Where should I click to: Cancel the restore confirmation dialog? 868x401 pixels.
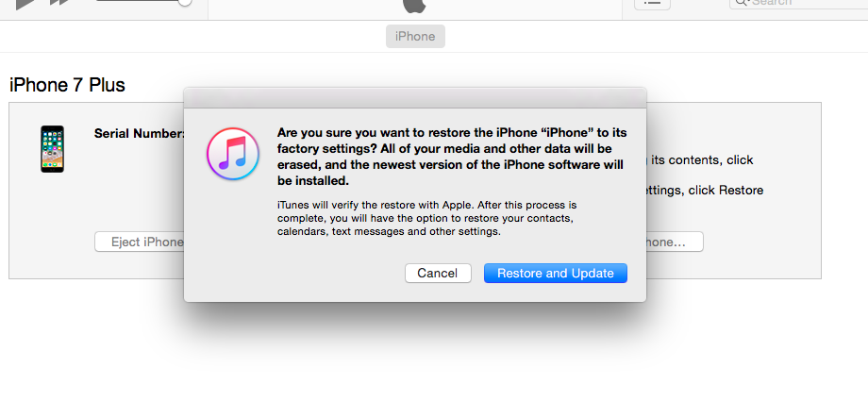pyautogui.click(x=437, y=273)
